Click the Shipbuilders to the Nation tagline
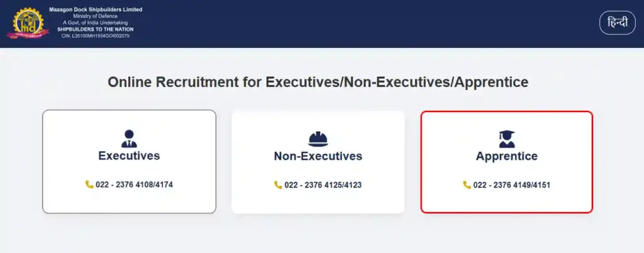Viewport: 644px width, 253px height. (96, 29)
